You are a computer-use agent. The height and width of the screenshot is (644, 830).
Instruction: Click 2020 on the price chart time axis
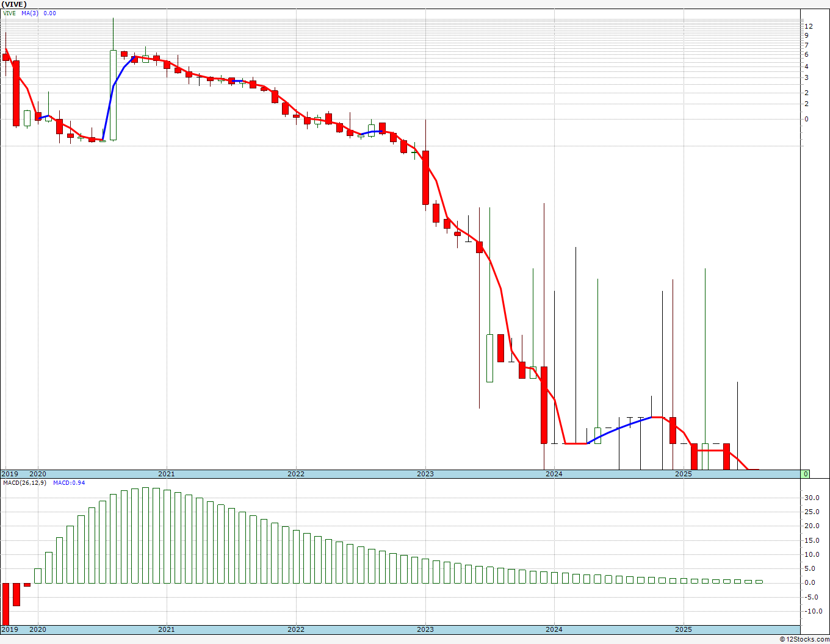[x=38, y=474]
